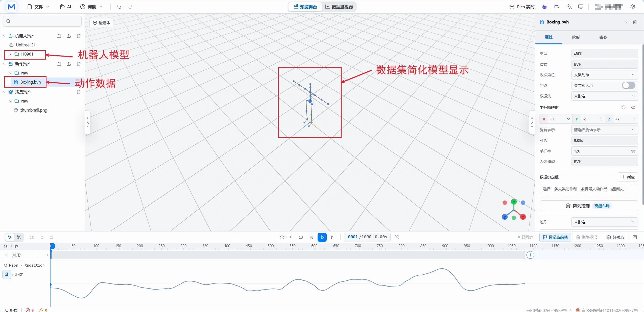The width and height of the screenshot is (644, 312).
Task: Reset 坐标轴映射 mapping
Action: tap(624, 107)
